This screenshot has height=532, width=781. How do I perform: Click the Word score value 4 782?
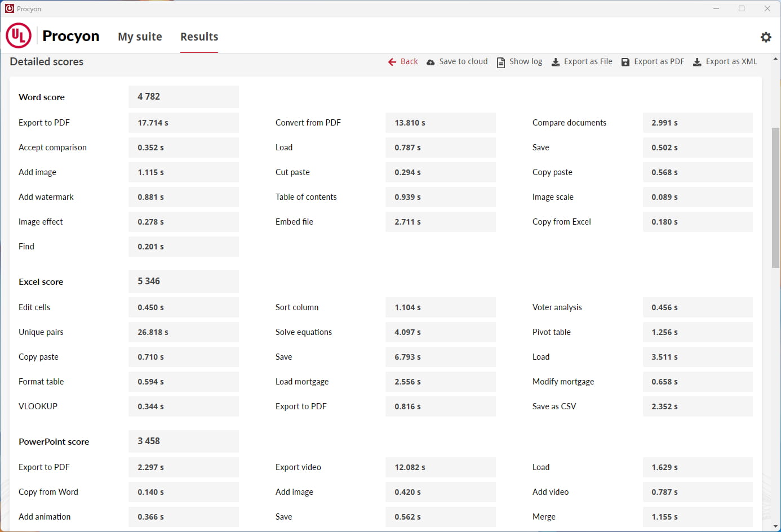click(x=184, y=97)
